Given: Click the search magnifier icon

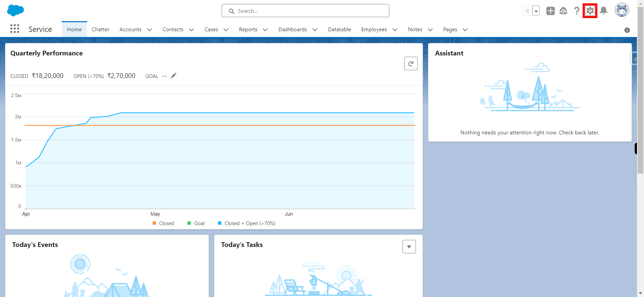Looking at the screenshot, I should click(x=231, y=11).
